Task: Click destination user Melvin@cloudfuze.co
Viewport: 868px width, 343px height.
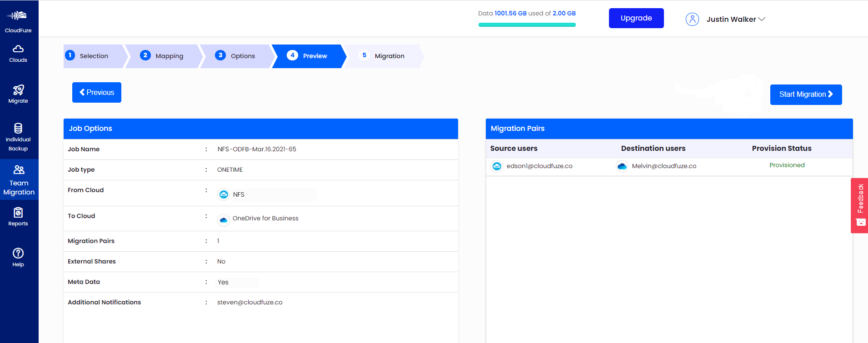Action: coord(664,166)
